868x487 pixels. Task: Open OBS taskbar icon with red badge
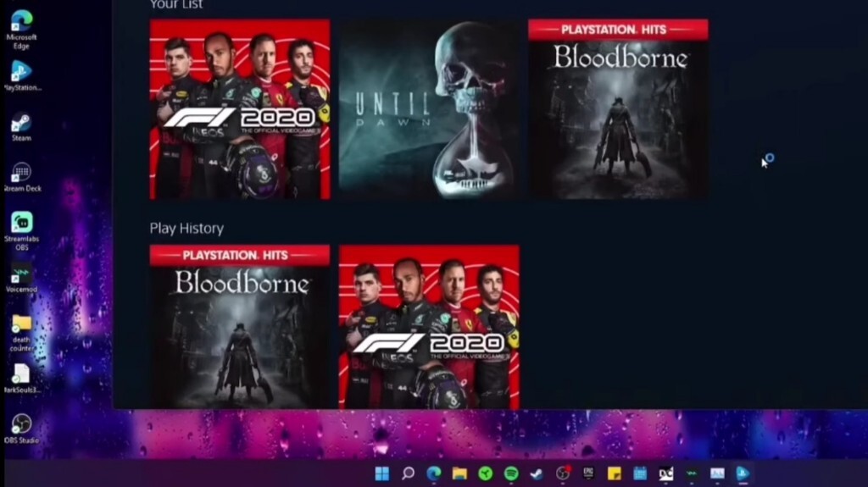click(x=563, y=473)
